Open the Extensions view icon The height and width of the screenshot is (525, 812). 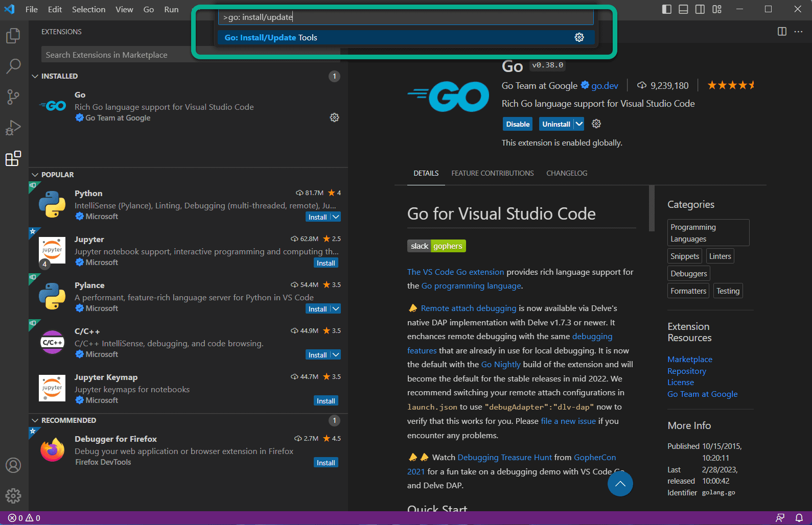click(13, 158)
